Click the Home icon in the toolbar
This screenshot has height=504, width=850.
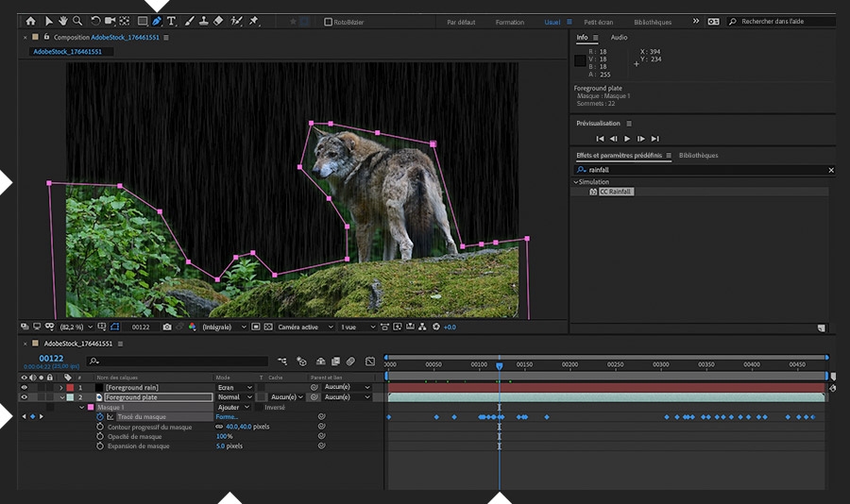pos(30,21)
